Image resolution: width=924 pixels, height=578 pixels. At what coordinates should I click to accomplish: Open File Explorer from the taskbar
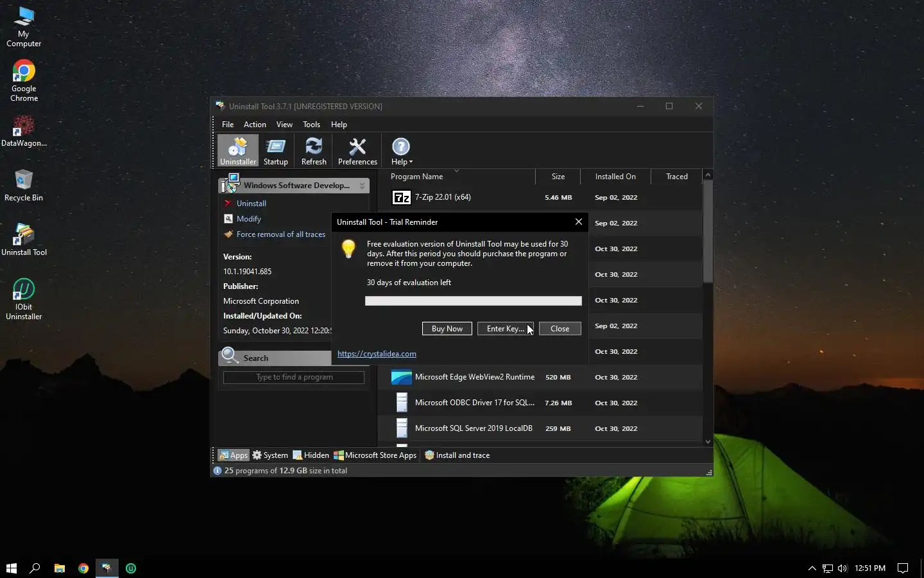60,568
